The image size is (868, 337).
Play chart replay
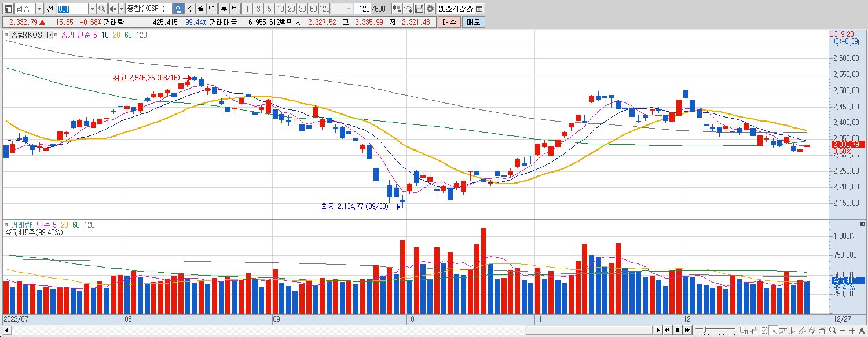coord(658,330)
